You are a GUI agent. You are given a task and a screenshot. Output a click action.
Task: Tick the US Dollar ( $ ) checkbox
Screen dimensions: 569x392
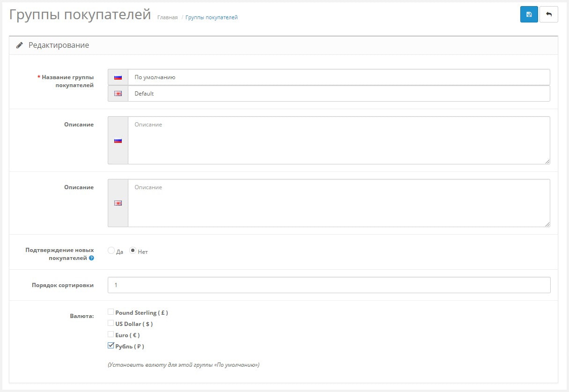point(111,323)
